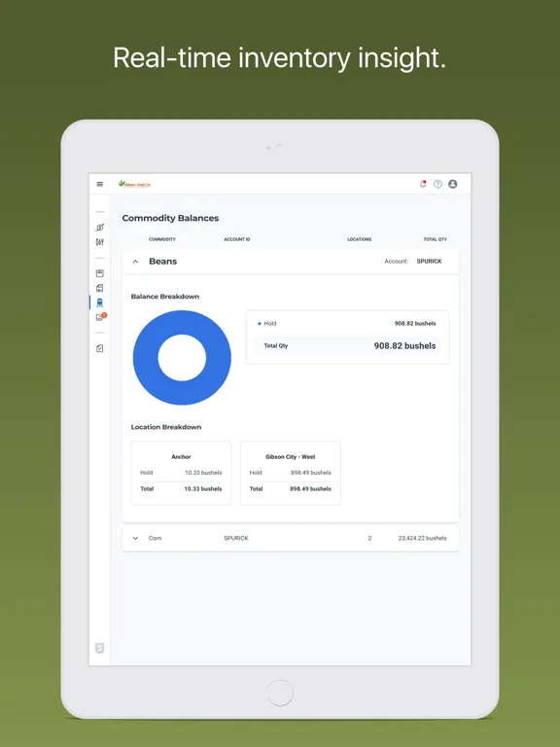Viewport: 560px width, 747px height.
Task: Click the 898.49 bushels Total under Gibson City
Action: click(310, 489)
